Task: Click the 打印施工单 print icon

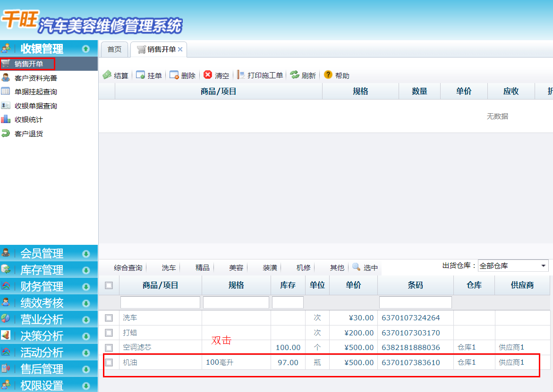Action: [241, 75]
